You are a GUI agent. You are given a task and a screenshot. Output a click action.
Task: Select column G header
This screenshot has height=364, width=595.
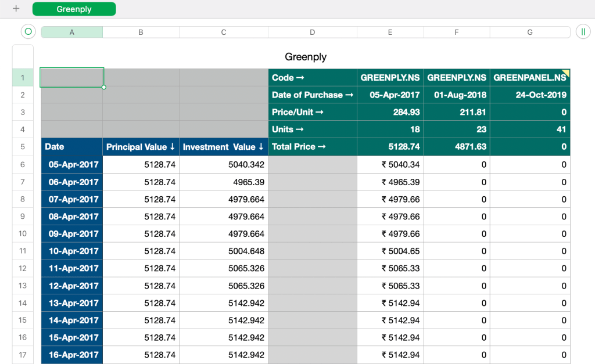(x=529, y=33)
